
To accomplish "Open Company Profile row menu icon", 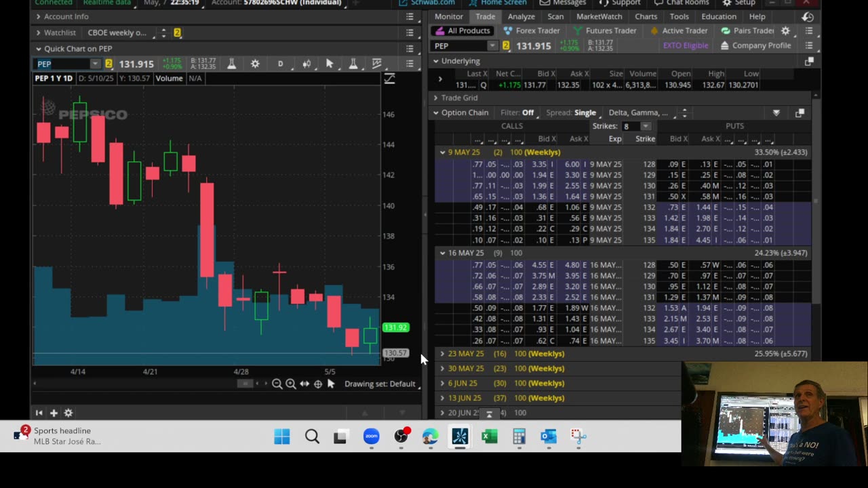I will click(x=808, y=45).
